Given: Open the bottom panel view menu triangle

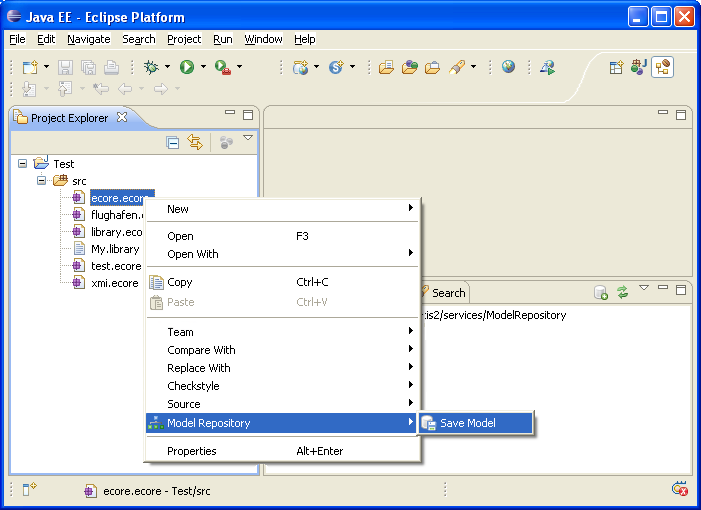Looking at the screenshot, I should click(643, 287).
